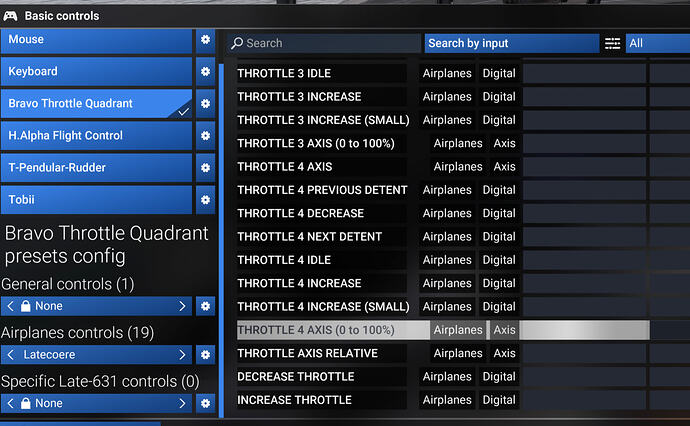
Task: Select THROTTLE 4 INCREASE (SMALL) row
Action: coord(323,307)
